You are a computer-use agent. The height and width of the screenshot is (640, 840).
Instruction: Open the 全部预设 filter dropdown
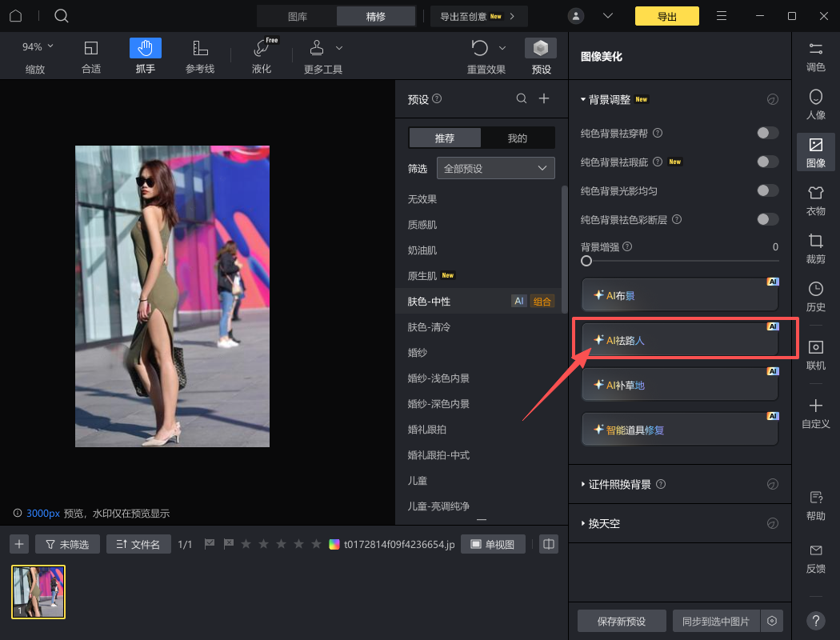pyautogui.click(x=496, y=168)
